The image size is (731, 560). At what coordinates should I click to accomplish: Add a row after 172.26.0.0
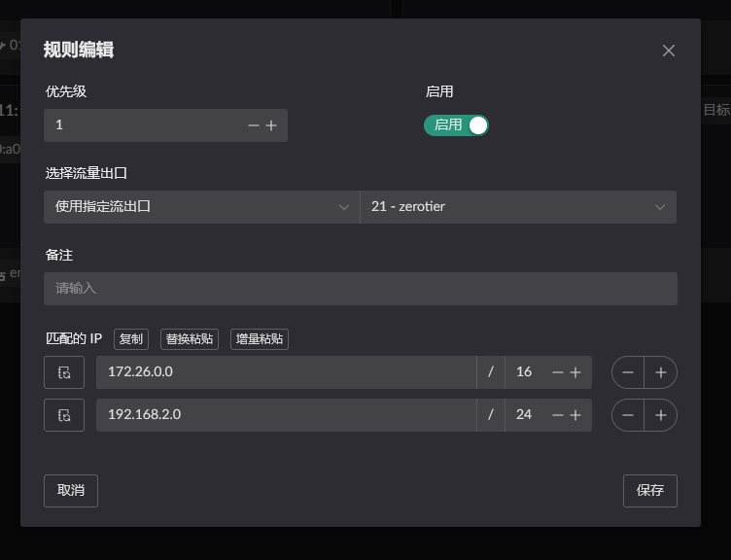click(x=661, y=372)
